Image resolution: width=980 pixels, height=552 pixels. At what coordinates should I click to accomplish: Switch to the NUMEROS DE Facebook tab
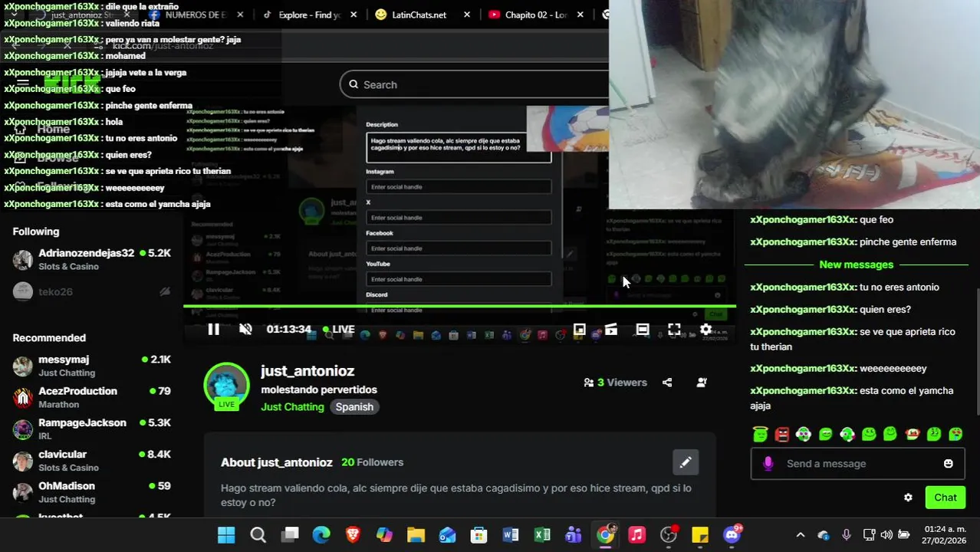(x=195, y=15)
